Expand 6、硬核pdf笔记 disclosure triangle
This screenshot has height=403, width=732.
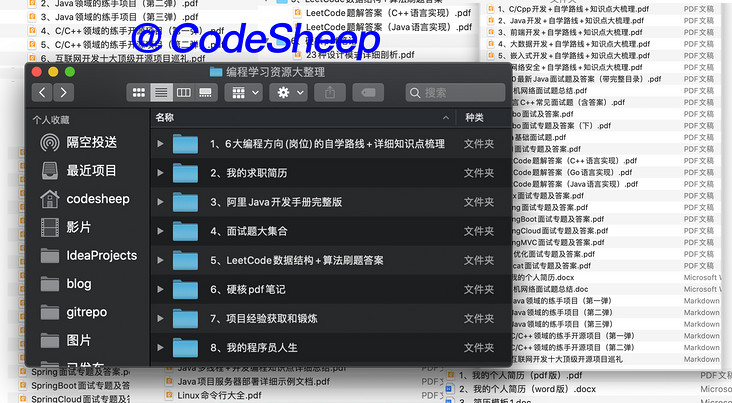point(160,289)
